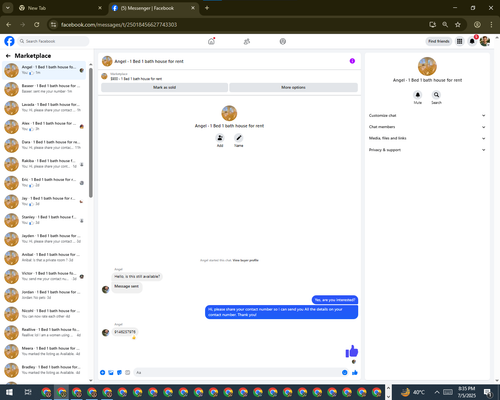Choose a sticker from the composer

119,372
